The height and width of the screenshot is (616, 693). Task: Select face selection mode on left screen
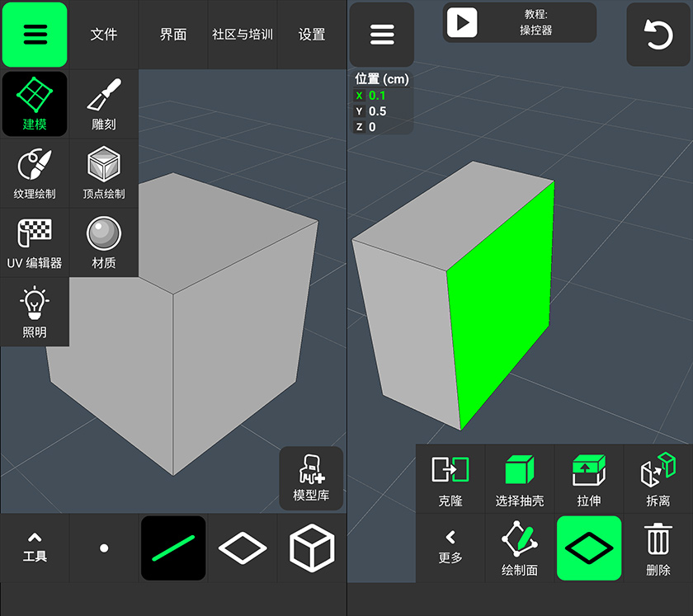pyautogui.click(x=243, y=548)
